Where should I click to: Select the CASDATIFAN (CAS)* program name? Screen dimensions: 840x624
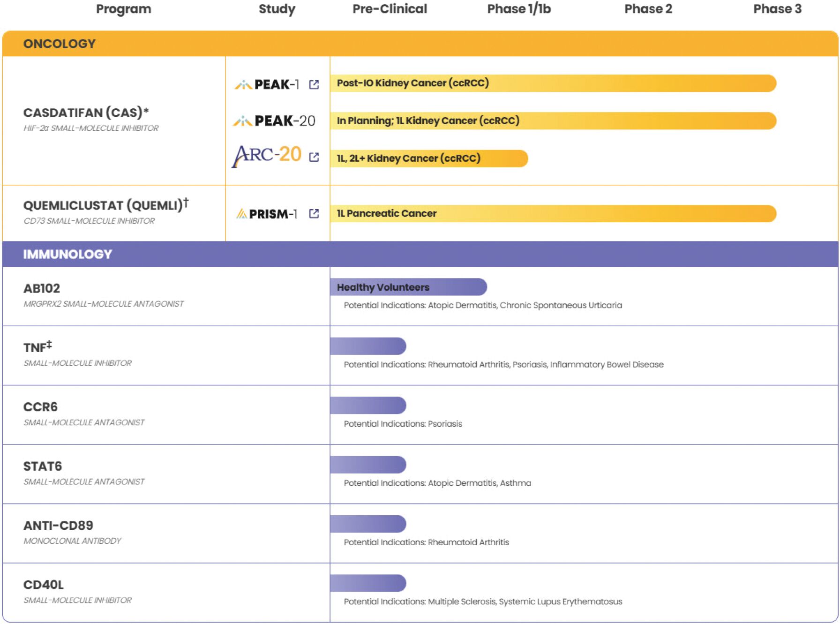pyautogui.click(x=86, y=113)
